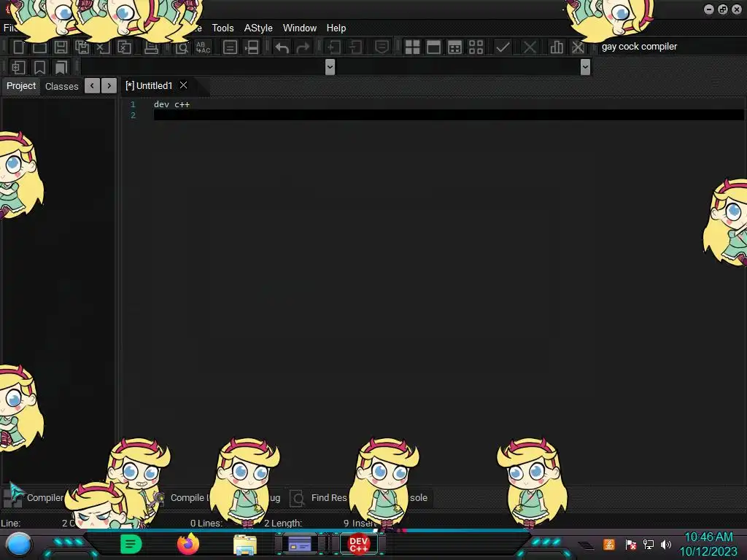Click the 'Lines:' status bar entry
This screenshot has height=560, width=747.
coord(211,523)
